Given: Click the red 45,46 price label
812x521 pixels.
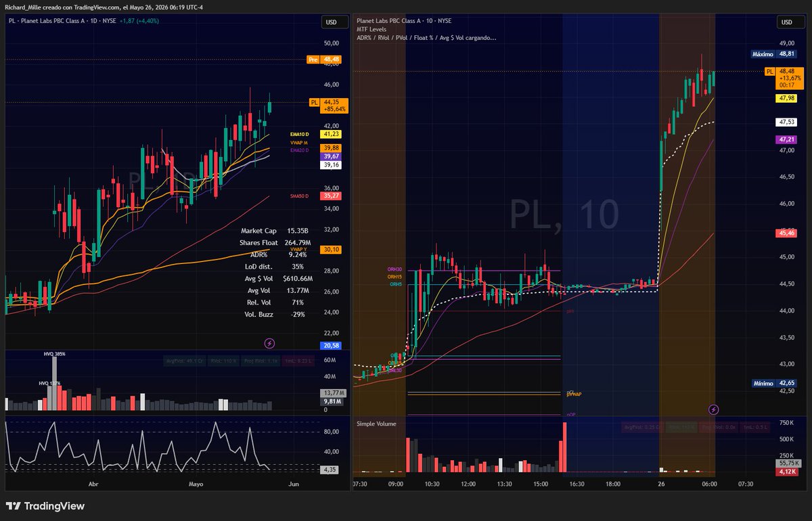Looking at the screenshot, I should click(x=786, y=233).
